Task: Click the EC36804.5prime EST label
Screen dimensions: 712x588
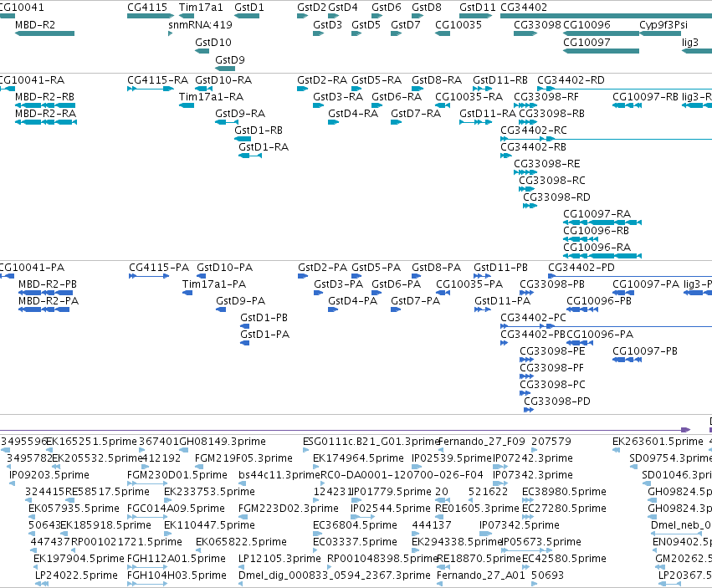Action: point(355,525)
